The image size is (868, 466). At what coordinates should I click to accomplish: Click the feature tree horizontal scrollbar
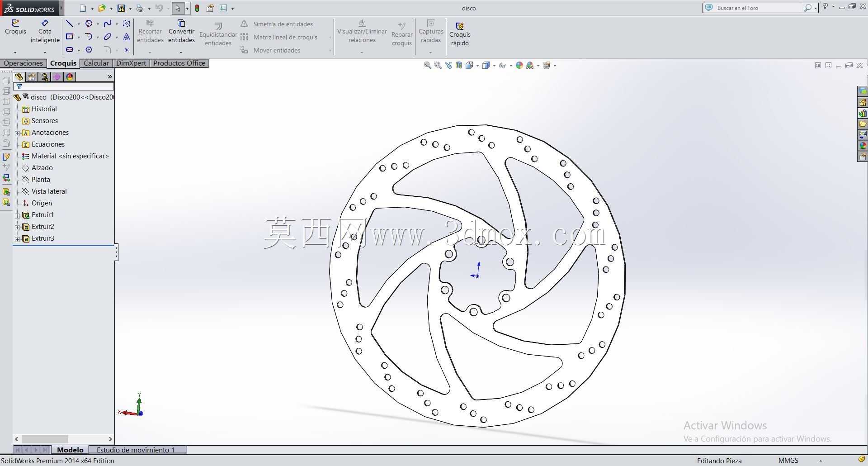63,439
